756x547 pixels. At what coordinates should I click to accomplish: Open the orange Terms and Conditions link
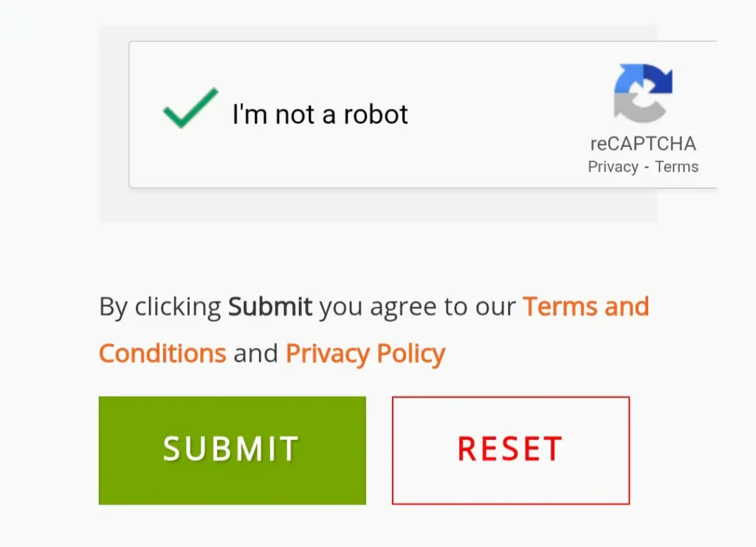[585, 306]
